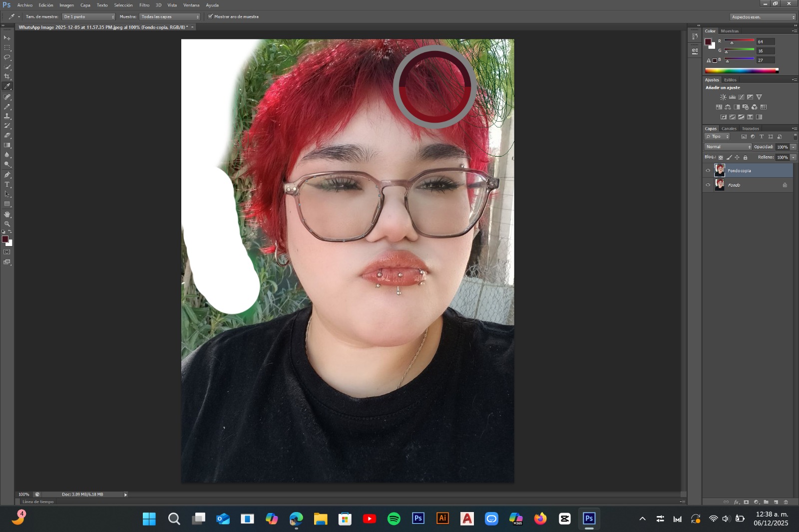Activate the Horizontal Type tool

click(x=7, y=185)
